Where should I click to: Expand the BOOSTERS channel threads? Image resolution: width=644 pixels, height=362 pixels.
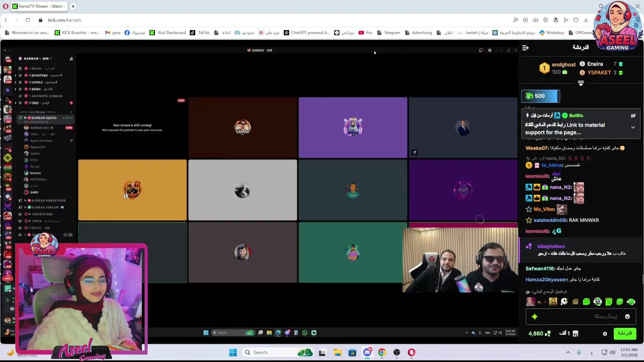pos(15,75)
